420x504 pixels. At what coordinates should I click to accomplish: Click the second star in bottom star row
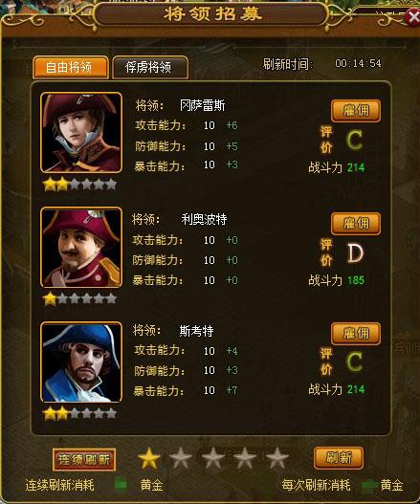(181, 458)
